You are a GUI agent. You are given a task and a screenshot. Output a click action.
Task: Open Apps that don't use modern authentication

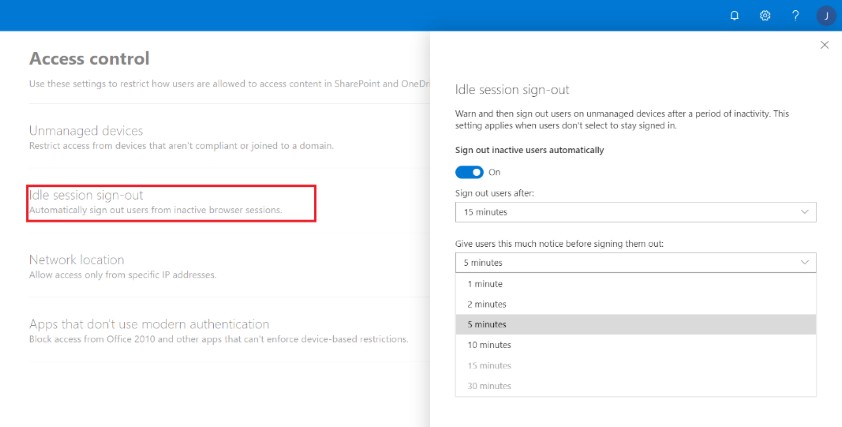[149, 324]
